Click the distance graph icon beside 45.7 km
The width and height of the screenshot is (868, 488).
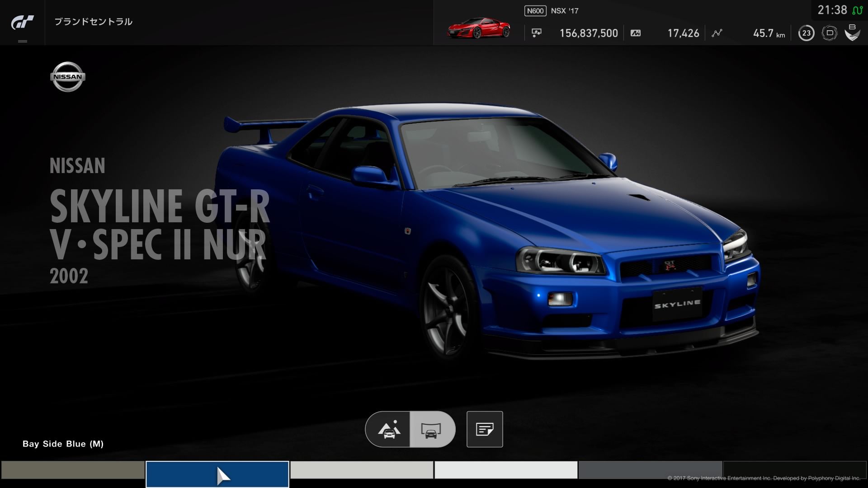[717, 33]
